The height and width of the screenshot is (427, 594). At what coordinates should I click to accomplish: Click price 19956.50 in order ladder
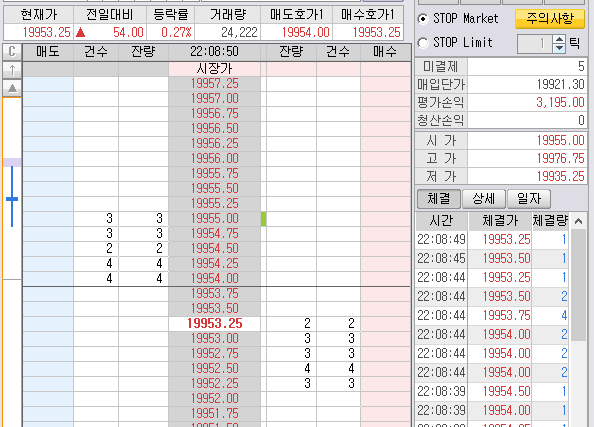214,129
